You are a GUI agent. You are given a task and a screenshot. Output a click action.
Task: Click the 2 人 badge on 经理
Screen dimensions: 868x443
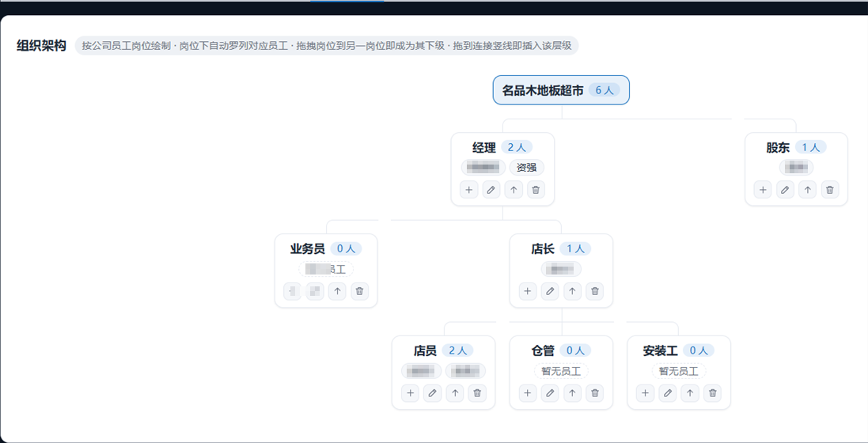(517, 147)
